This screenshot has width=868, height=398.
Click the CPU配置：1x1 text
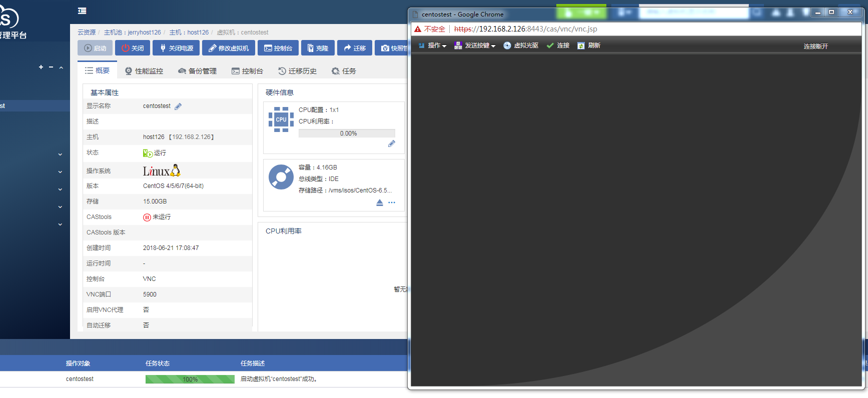(319, 110)
